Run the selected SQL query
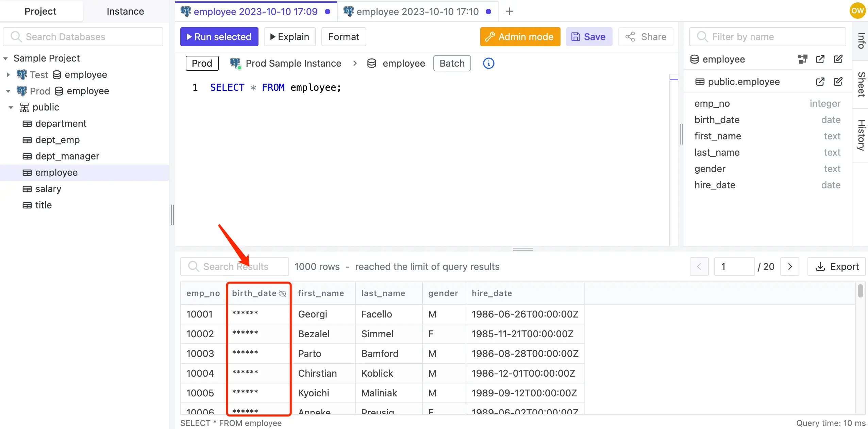 pyautogui.click(x=219, y=36)
